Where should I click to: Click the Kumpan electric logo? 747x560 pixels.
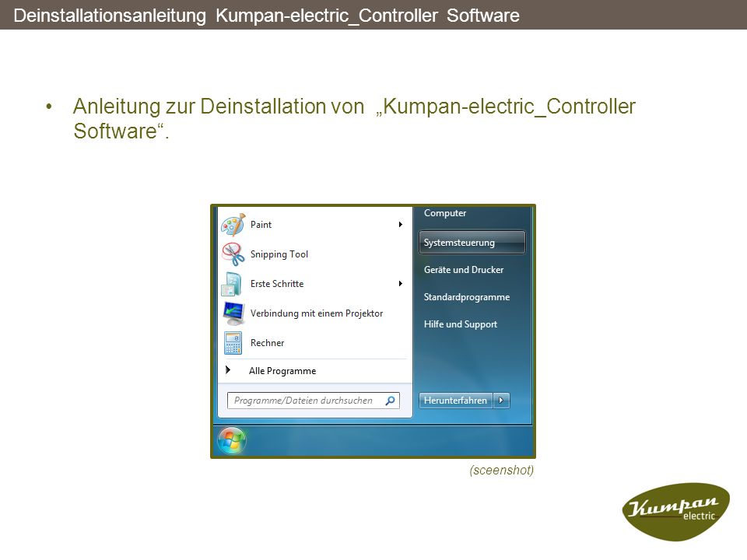675,512
